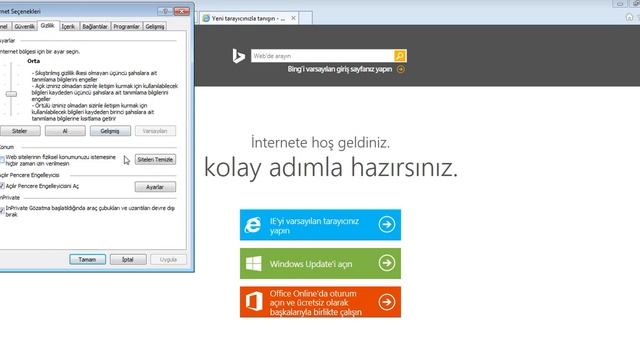Click the arrow icon on the Windows Update tile
Viewport: 640px width, 360px height.
click(x=387, y=263)
